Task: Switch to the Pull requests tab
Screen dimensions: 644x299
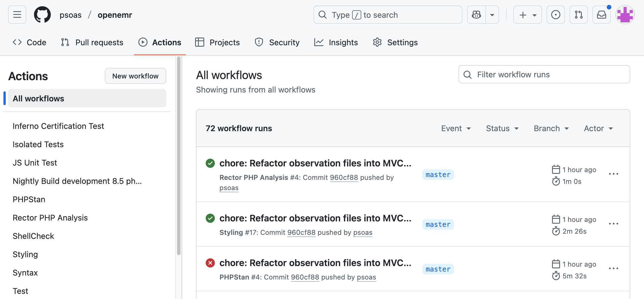Action: 92,42
